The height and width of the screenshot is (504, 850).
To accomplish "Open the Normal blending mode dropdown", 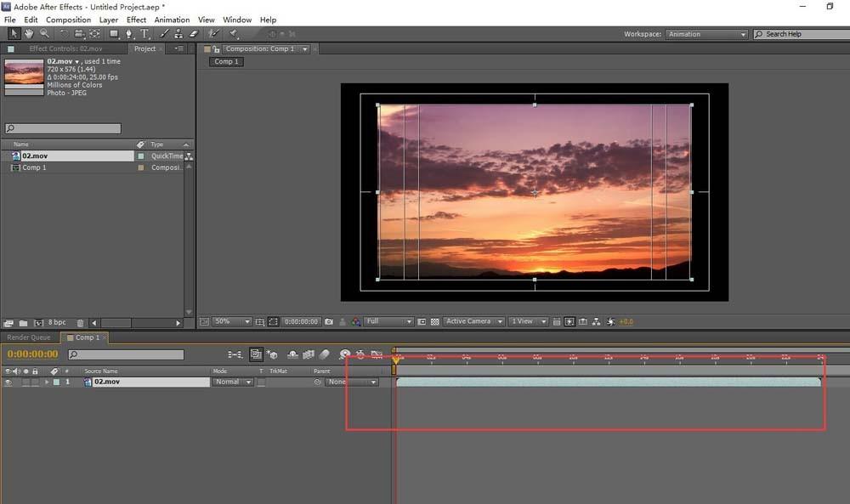I will click(233, 382).
